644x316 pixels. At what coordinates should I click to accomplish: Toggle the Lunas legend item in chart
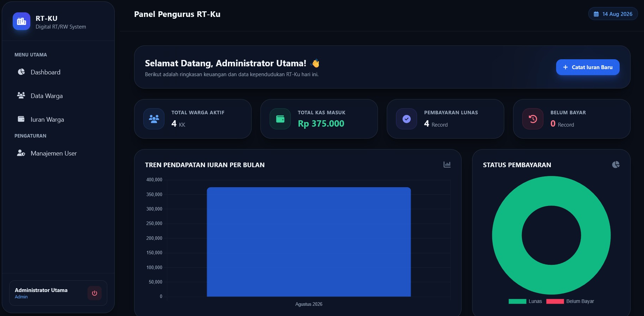525,301
